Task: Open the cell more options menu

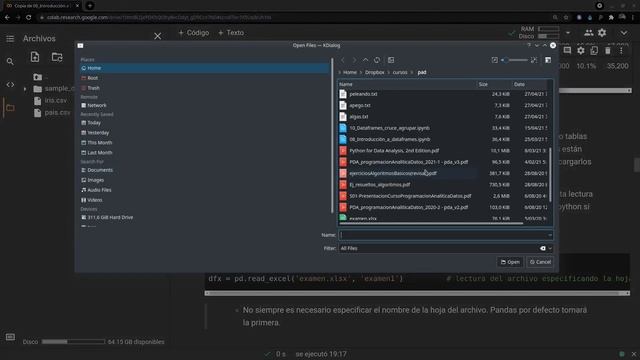Action: (x=621, y=50)
